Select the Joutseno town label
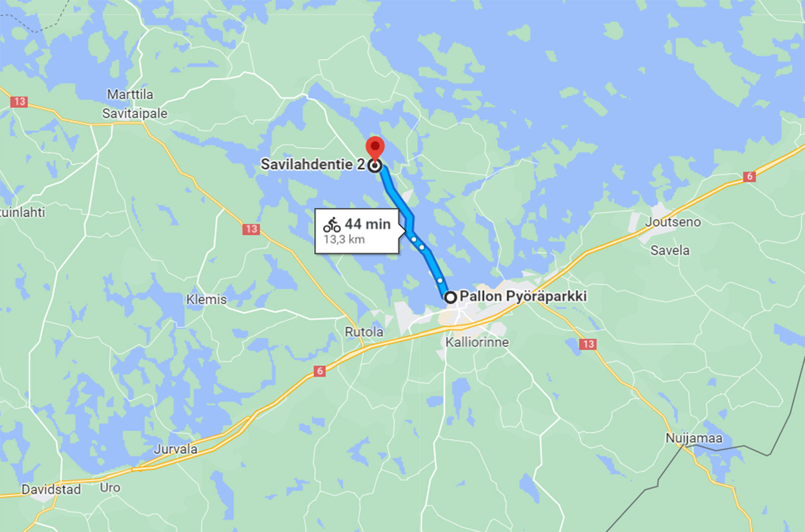The height and width of the screenshot is (532, 805). point(672,222)
